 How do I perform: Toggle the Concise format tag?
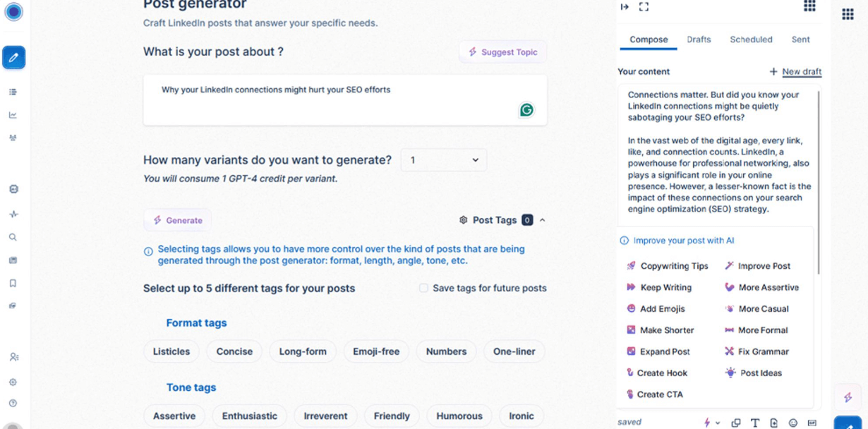click(x=234, y=351)
